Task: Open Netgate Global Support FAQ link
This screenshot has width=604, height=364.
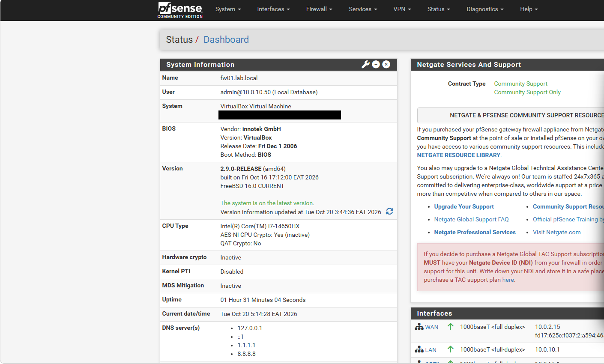Action: pyautogui.click(x=472, y=219)
